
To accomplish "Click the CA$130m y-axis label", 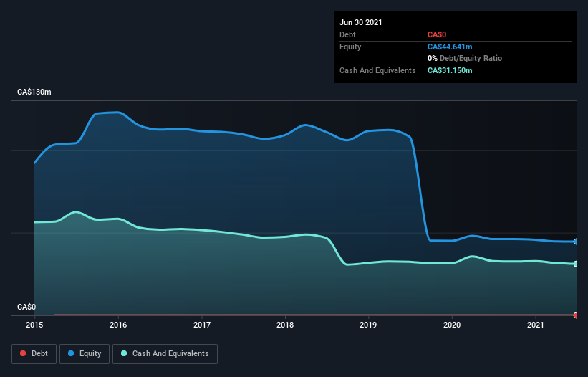I will click(34, 92).
